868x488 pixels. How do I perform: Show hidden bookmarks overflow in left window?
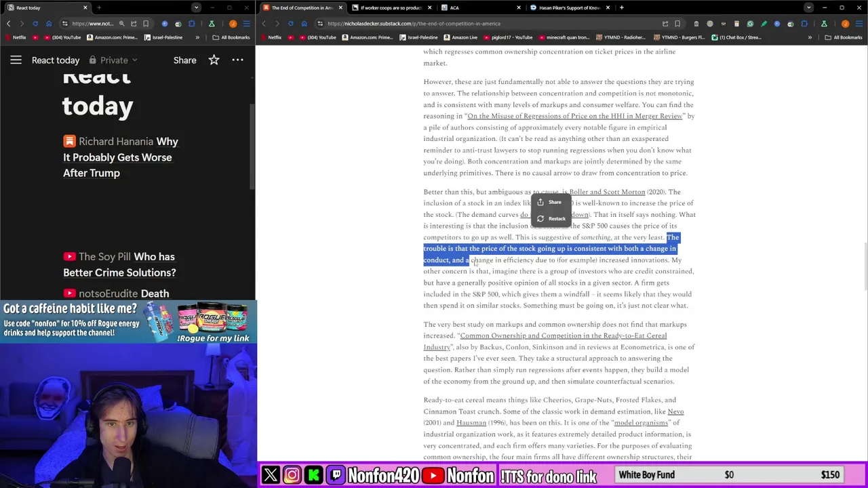point(197,37)
